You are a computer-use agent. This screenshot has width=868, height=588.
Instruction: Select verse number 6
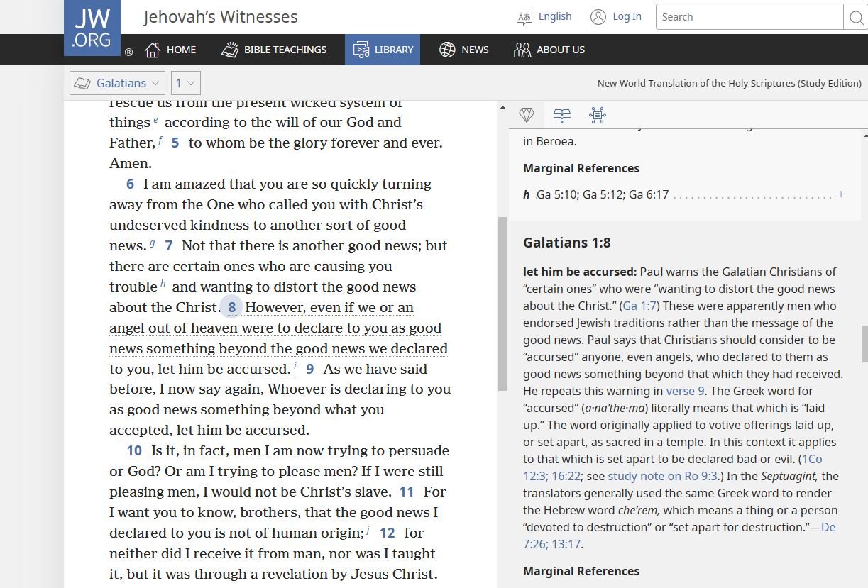click(130, 184)
